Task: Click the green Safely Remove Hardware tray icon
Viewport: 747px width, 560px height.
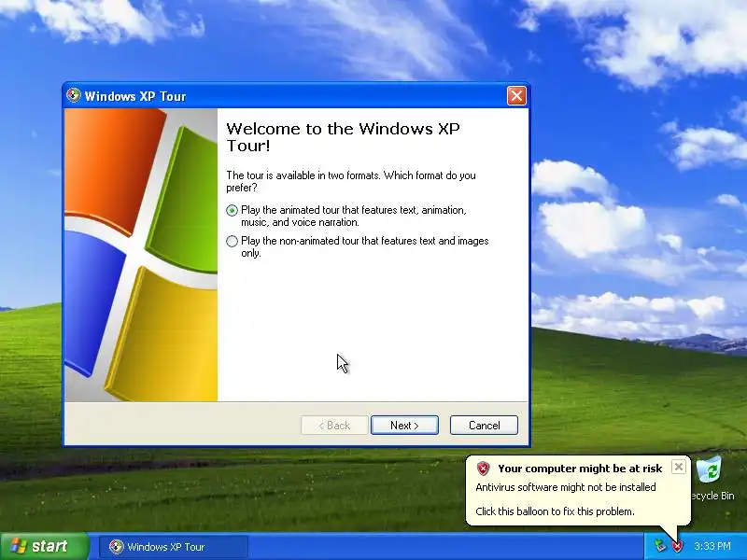Action: tap(660, 546)
